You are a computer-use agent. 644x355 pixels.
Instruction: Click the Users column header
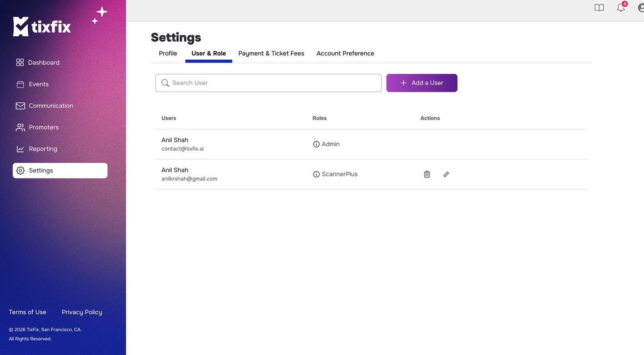click(x=169, y=118)
